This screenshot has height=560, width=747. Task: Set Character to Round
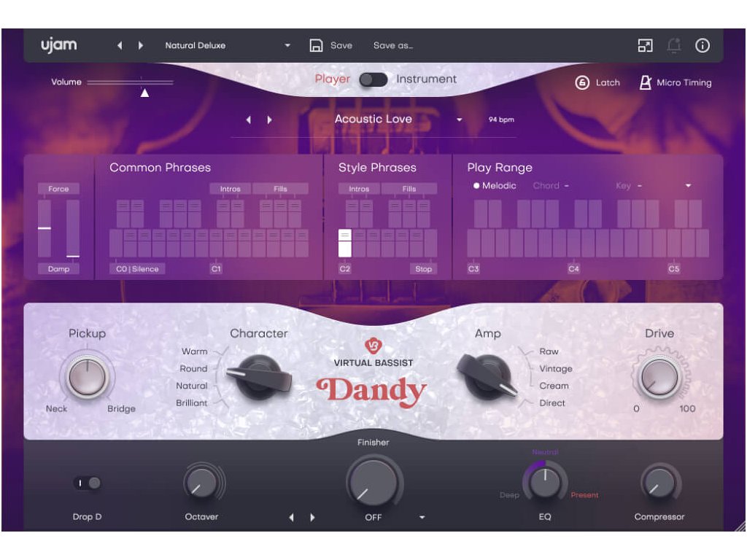pyautogui.click(x=193, y=368)
